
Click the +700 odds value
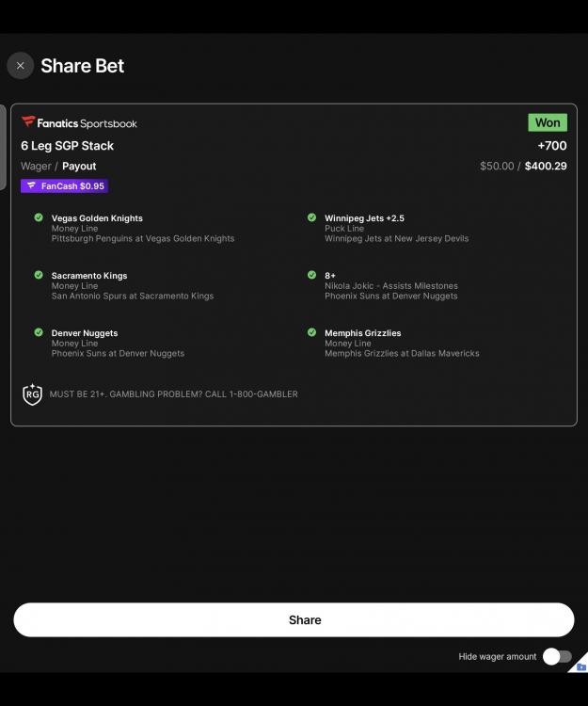pyautogui.click(x=552, y=146)
